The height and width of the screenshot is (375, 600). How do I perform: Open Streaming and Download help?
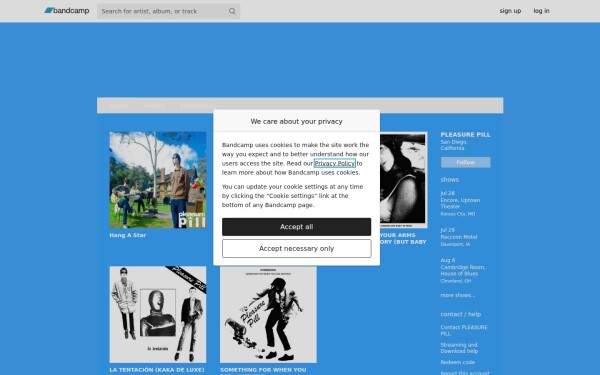pos(459,348)
